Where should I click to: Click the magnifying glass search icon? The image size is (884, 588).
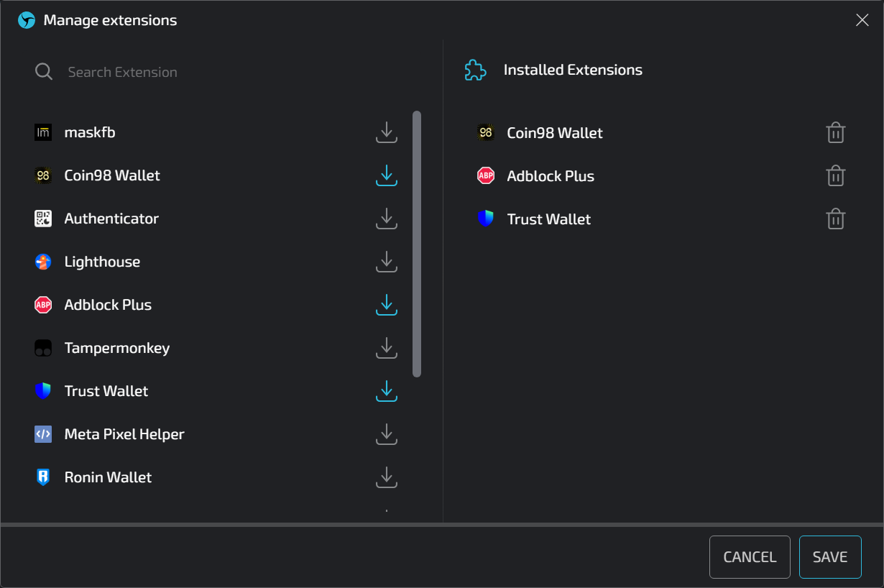point(44,72)
